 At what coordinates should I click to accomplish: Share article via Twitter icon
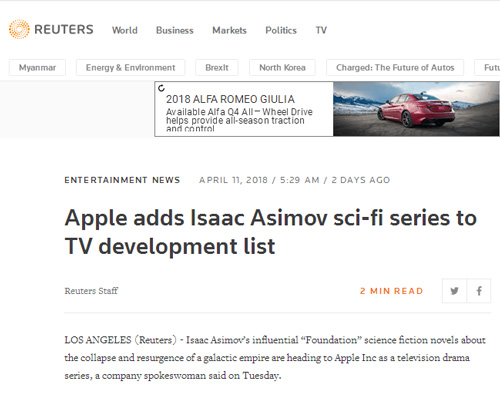click(454, 291)
